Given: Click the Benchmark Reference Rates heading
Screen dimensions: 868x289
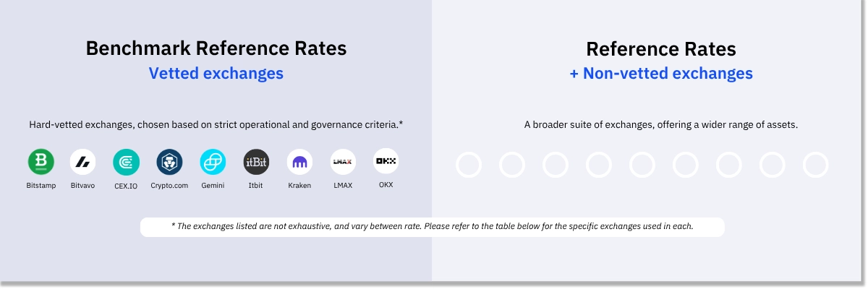Looking at the screenshot, I should point(216,48).
